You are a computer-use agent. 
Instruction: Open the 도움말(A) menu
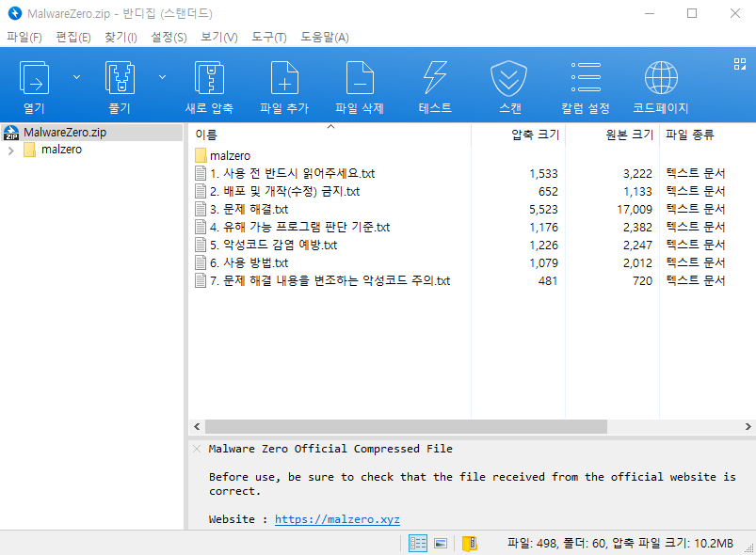325,37
